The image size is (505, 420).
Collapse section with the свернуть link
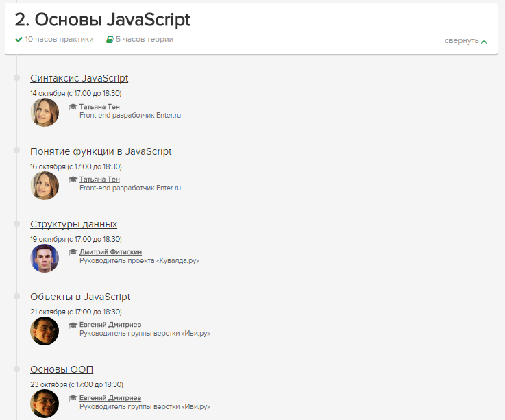(461, 41)
